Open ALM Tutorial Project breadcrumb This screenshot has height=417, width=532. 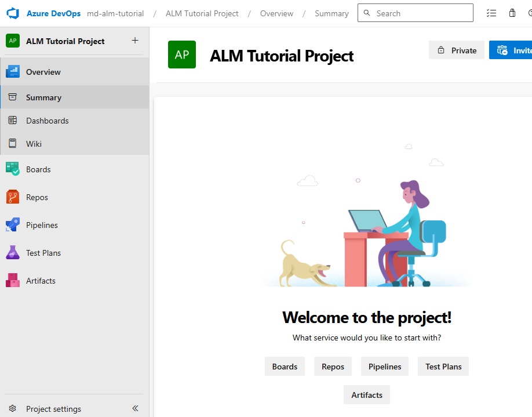click(202, 13)
